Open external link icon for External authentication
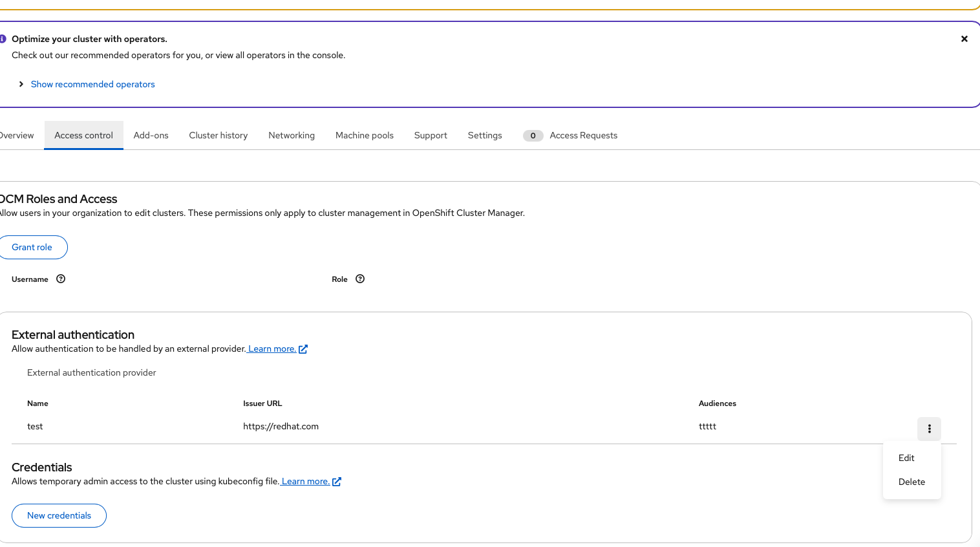The height and width of the screenshot is (547, 980). click(303, 349)
